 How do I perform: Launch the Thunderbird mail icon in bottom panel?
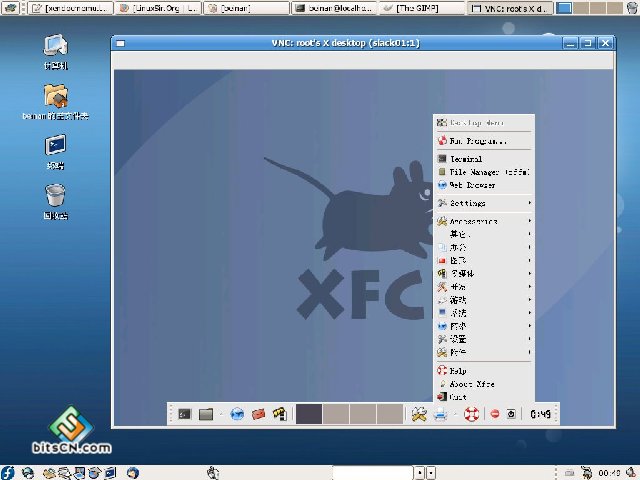133,473
